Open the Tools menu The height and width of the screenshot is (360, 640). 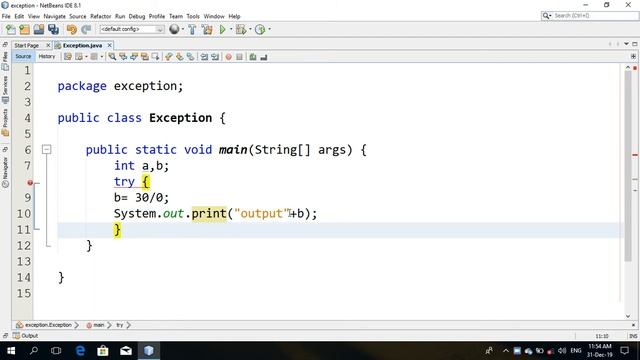[x=193, y=16]
